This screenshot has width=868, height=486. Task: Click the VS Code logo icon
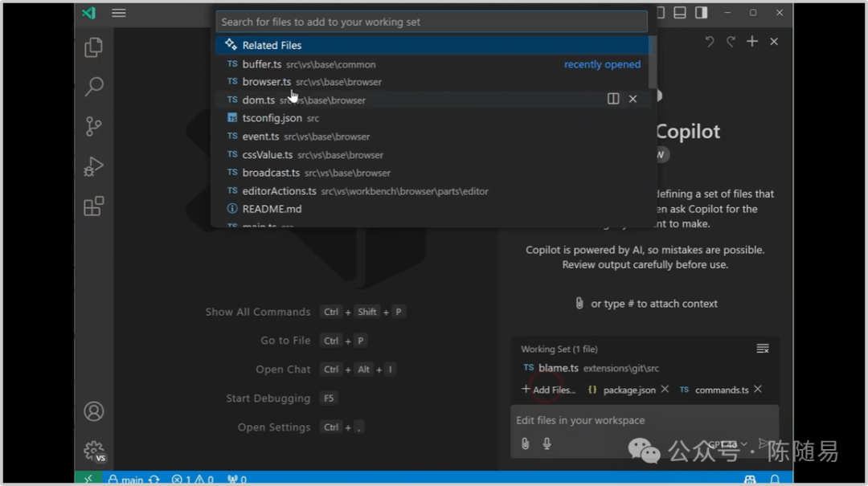pyautogui.click(x=88, y=13)
